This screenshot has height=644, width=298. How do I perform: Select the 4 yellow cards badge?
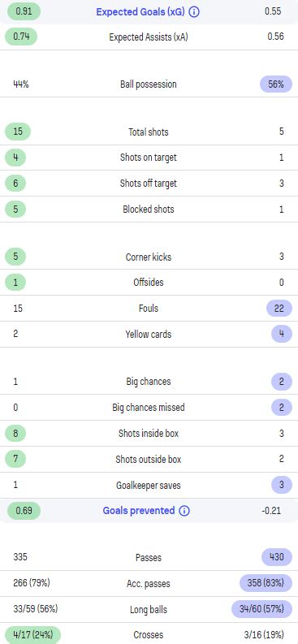point(282,335)
